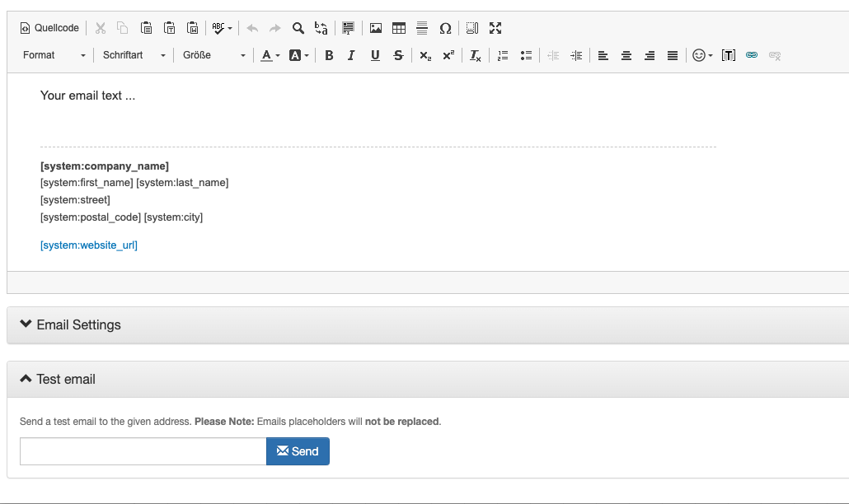
Task: Click the unlink icon
Action: (775, 55)
